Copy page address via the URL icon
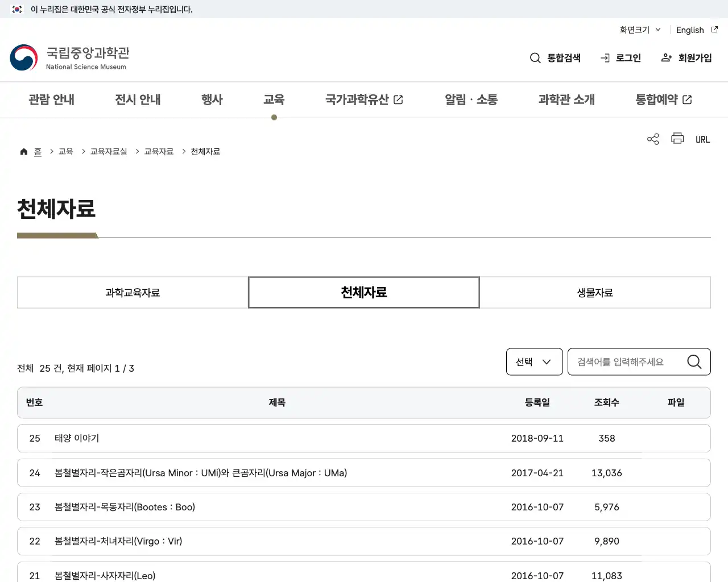 (x=702, y=139)
